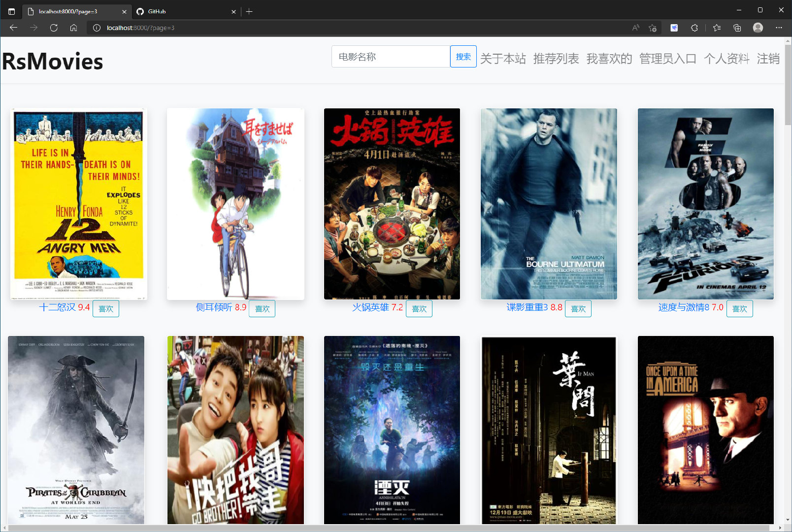Image resolution: width=792 pixels, height=532 pixels.
Task: View site information icon in address bar
Action: (x=97, y=28)
